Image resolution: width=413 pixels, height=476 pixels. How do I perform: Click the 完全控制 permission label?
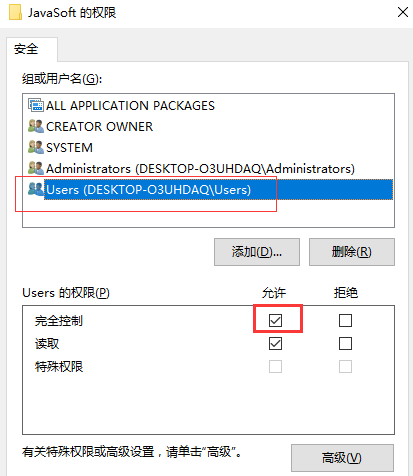59,321
